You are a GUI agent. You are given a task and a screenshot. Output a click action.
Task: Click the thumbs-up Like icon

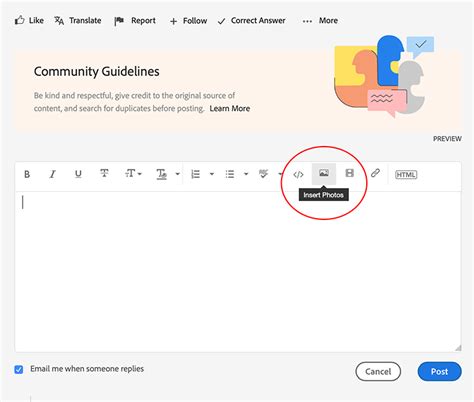pyautogui.click(x=20, y=21)
